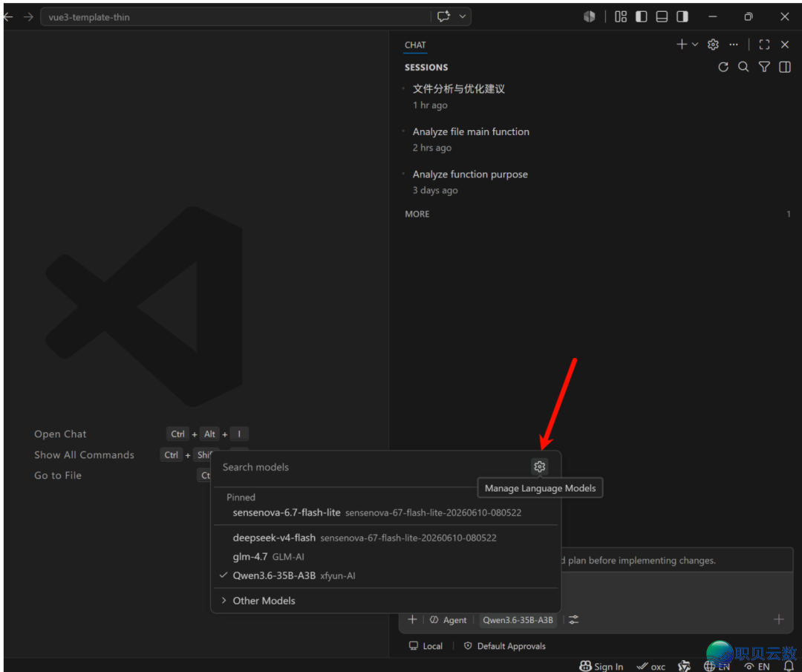Refresh the sessions list
Viewport: 802px width, 672px height.
coord(723,67)
